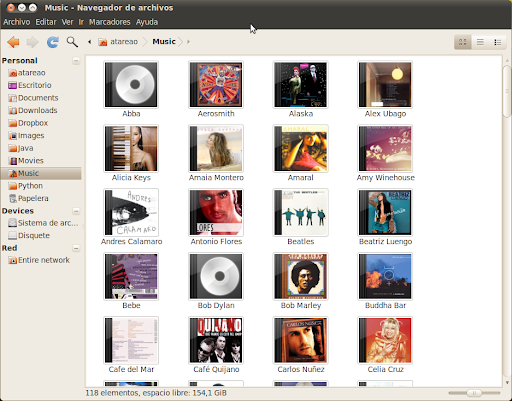Open Images in sidebar

tap(26, 136)
